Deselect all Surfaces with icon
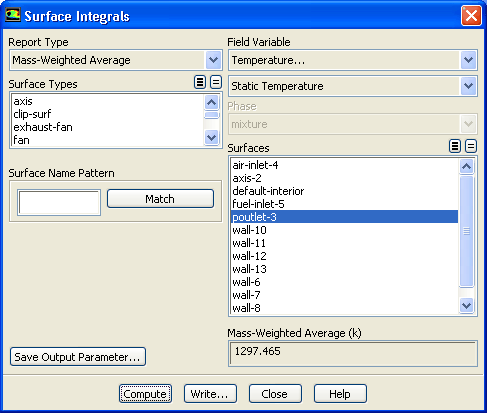The height and width of the screenshot is (413, 487). coord(471,146)
